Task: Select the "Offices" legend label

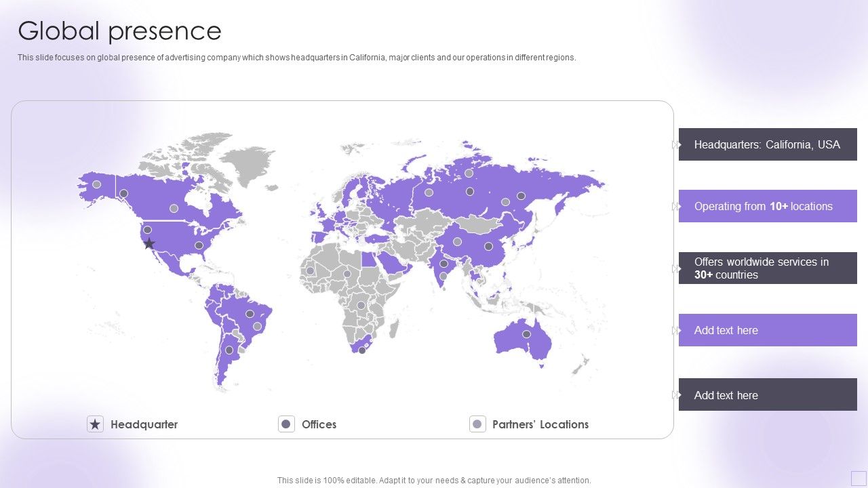Action: coord(319,424)
